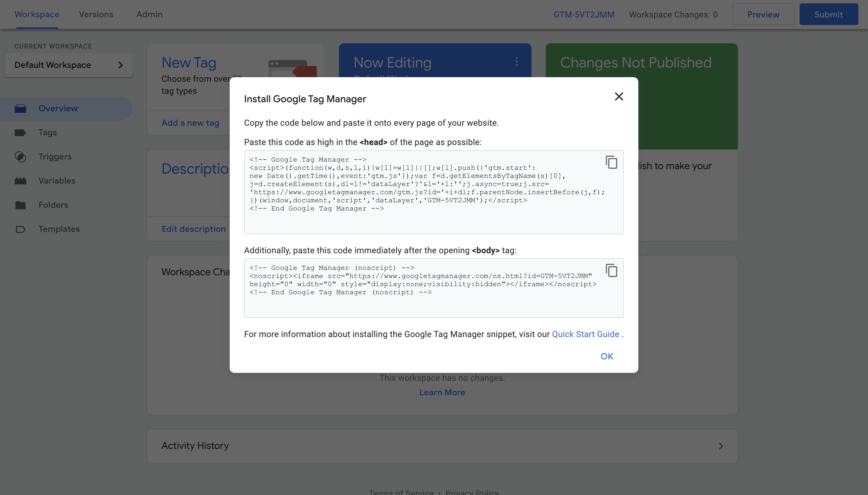
Task: Click the Privacy Policy footer link
Action: 472,492
